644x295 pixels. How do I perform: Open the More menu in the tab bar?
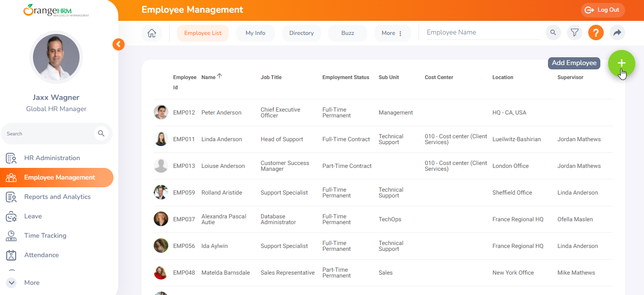pyautogui.click(x=392, y=33)
